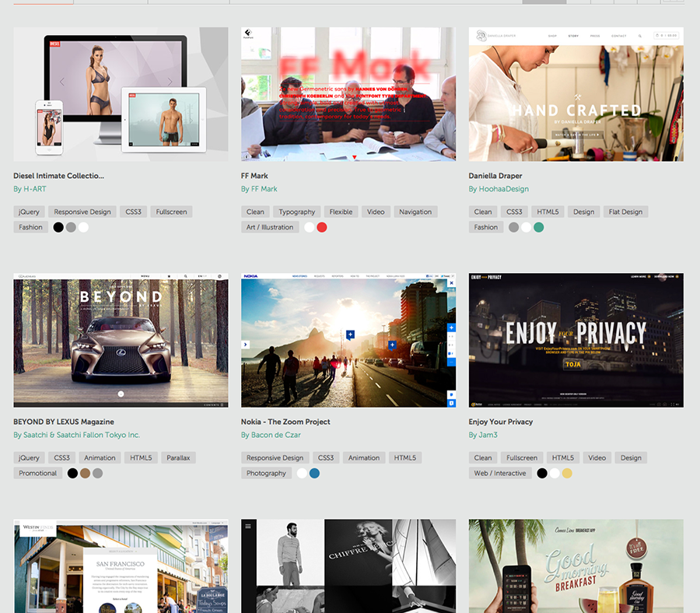Pick gray swatch under BEYOND BY LEXUS
Viewport: 700px width, 613px height.
[98, 473]
